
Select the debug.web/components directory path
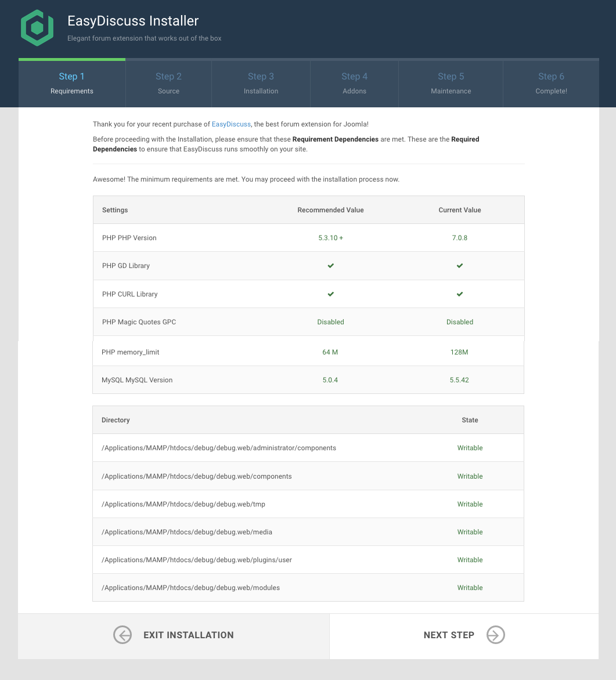[x=197, y=476]
